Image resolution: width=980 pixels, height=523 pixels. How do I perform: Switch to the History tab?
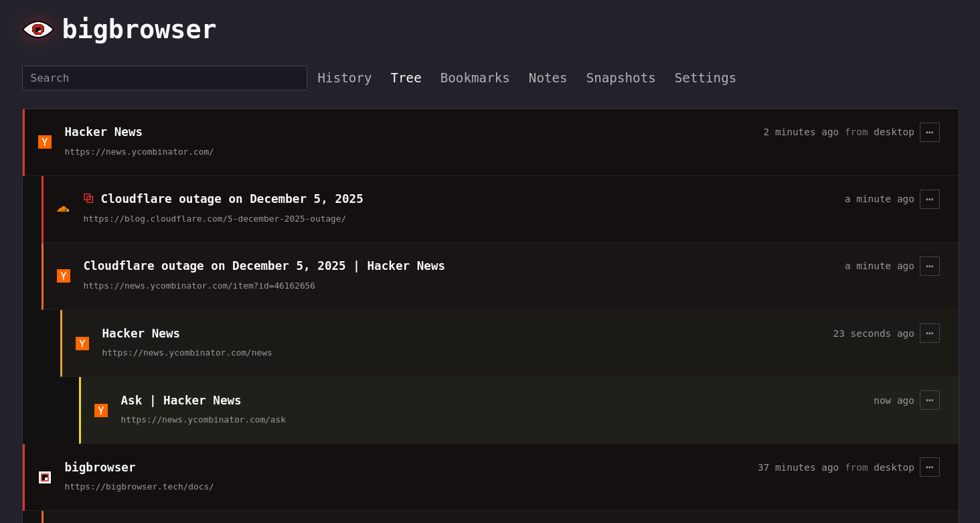[344, 78]
